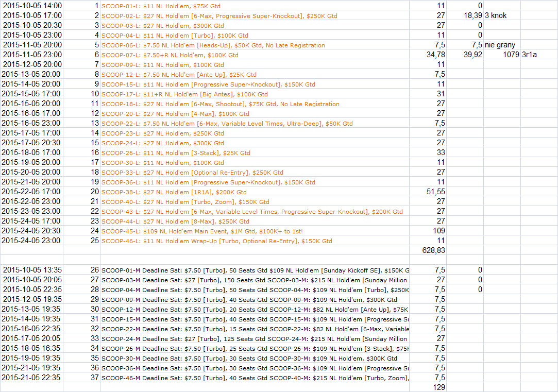Select the 18,39 value cell

(465, 15)
